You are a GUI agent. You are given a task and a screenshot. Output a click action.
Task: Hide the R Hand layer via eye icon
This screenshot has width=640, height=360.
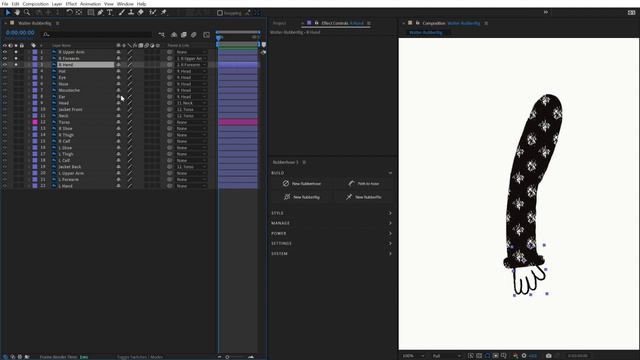click(x=5, y=64)
